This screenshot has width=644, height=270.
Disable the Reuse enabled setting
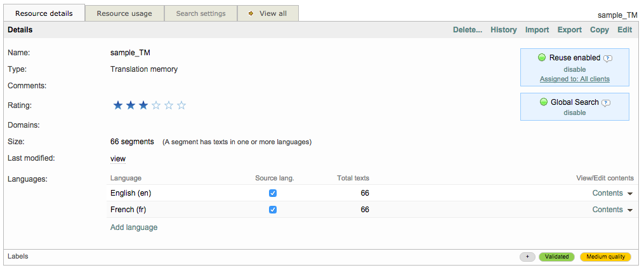(574, 69)
